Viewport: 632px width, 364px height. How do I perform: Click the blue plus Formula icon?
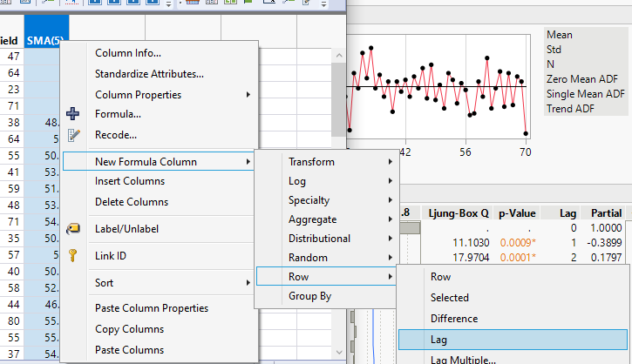point(73,114)
